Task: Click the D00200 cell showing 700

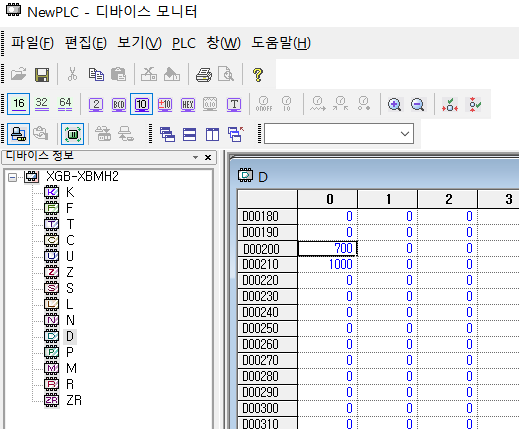Action: [x=327, y=248]
